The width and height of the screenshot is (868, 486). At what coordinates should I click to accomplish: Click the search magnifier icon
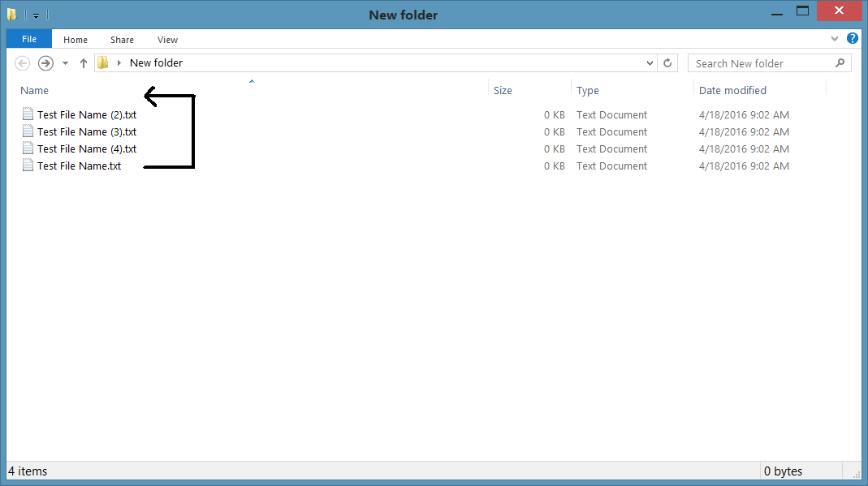tap(840, 62)
